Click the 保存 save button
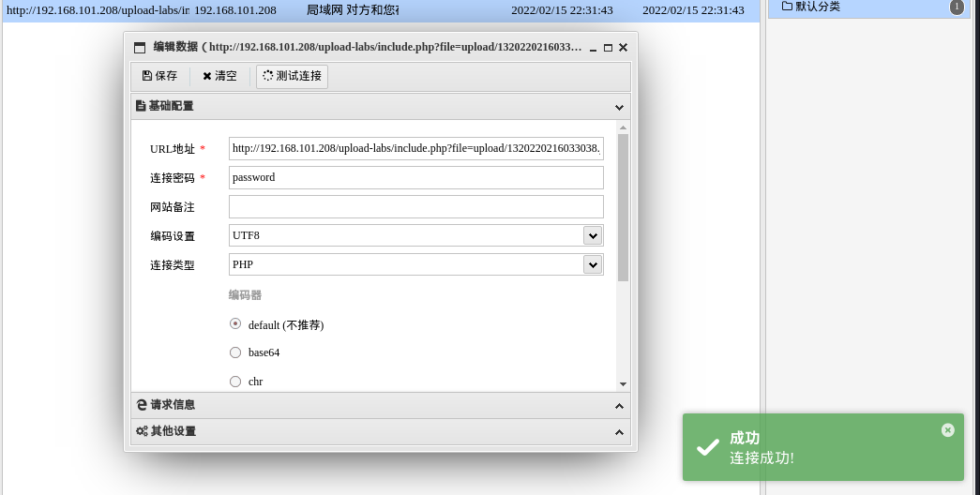 tap(160, 76)
